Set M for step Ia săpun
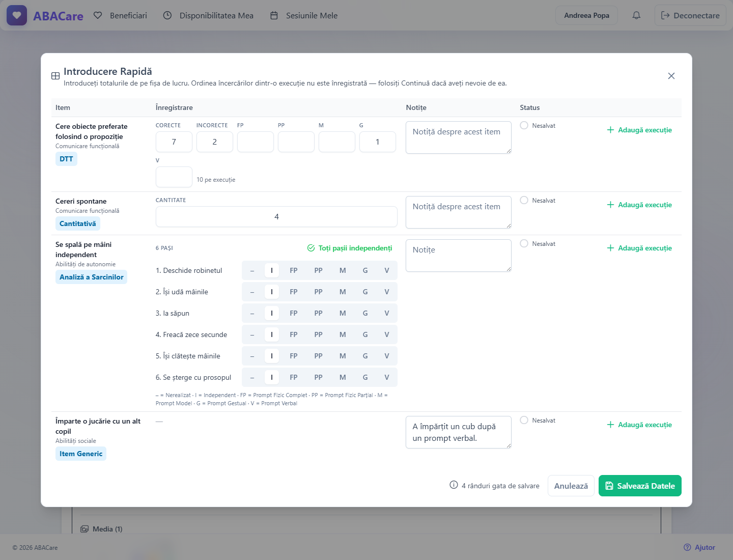 (x=343, y=313)
